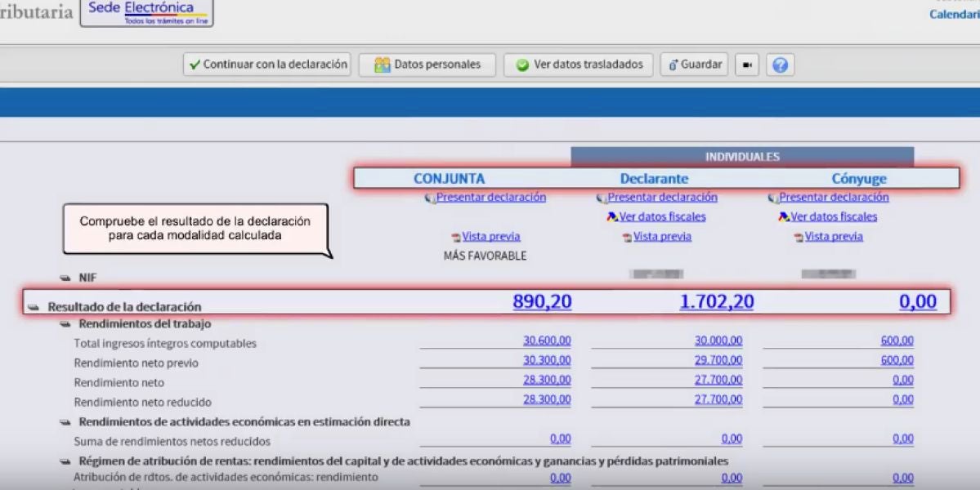Image resolution: width=980 pixels, height=490 pixels.
Task: Click the Rendimiento neto reducido label
Action: point(142,403)
